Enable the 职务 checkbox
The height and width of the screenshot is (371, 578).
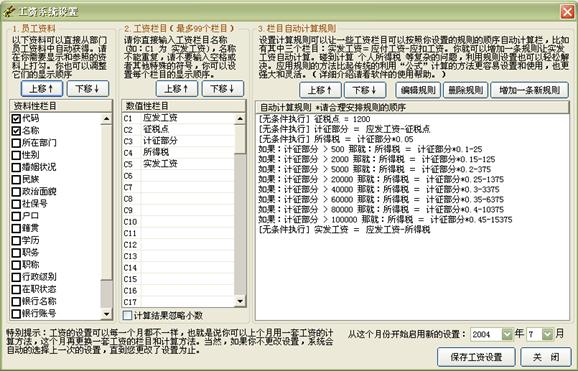click(16, 253)
